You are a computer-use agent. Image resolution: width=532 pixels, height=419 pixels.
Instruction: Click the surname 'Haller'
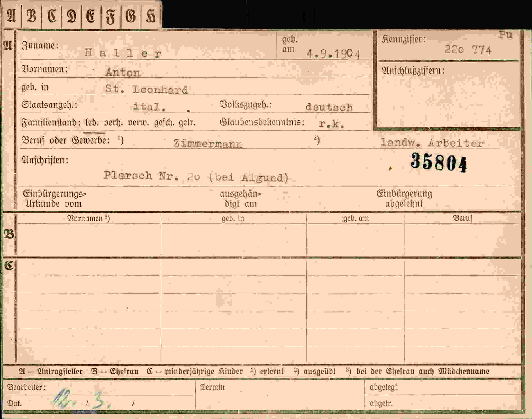click(x=123, y=53)
